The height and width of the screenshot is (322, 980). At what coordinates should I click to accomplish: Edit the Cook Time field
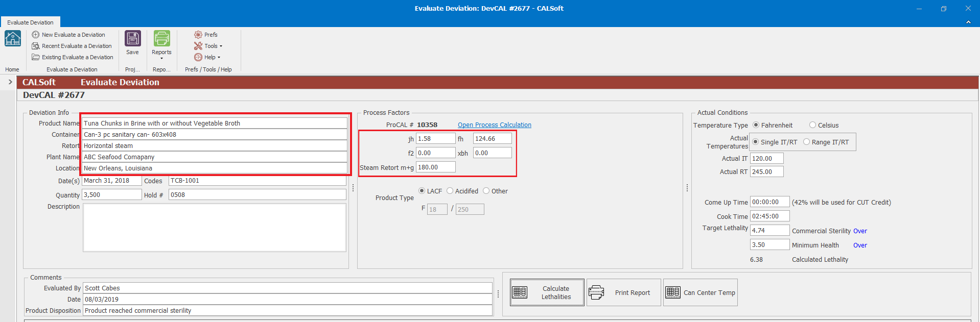[769, 216]
